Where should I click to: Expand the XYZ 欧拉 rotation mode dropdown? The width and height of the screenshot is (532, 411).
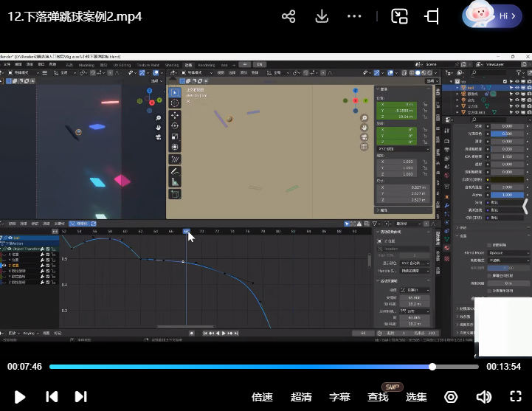[404, 149]
